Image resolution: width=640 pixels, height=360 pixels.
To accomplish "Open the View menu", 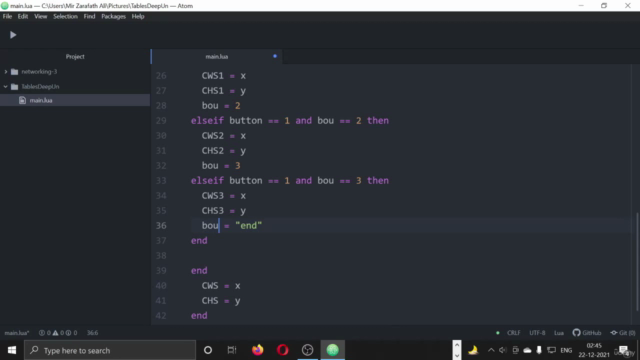I will 40,16.
